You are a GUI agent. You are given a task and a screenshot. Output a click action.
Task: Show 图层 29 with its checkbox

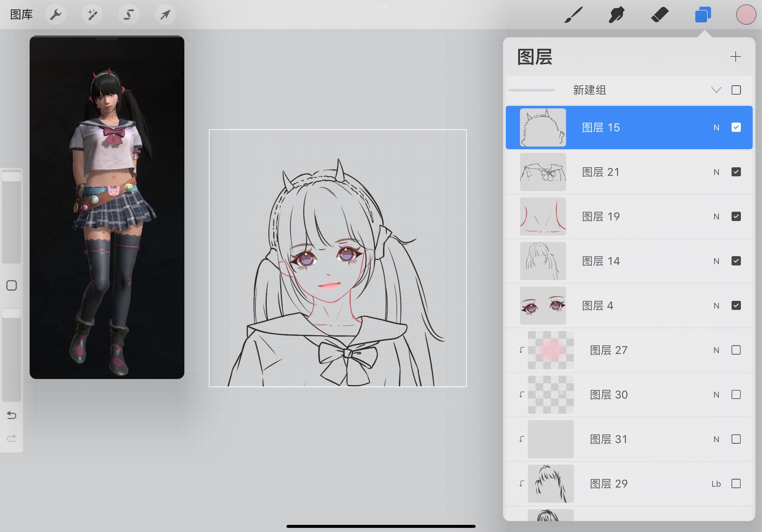tap(736, 483)
